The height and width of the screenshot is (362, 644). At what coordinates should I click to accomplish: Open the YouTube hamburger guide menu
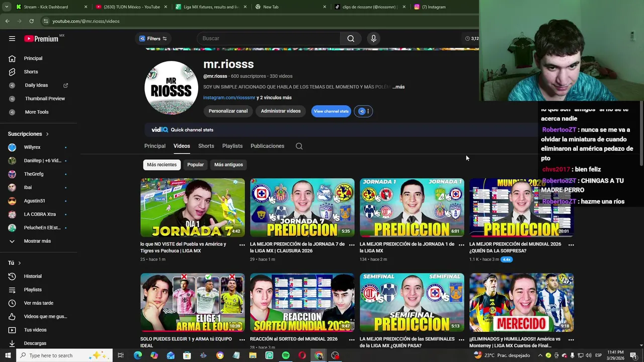[x=12, y=39]
